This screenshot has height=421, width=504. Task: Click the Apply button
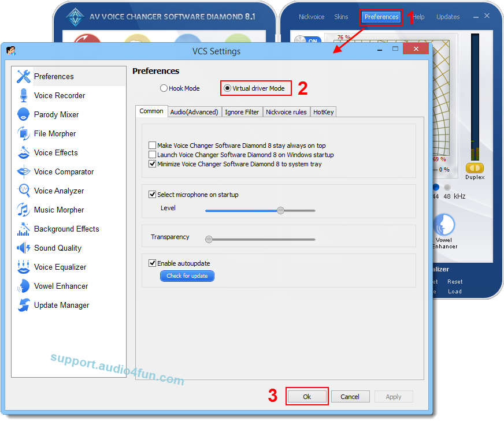click(x=394, y=397)
